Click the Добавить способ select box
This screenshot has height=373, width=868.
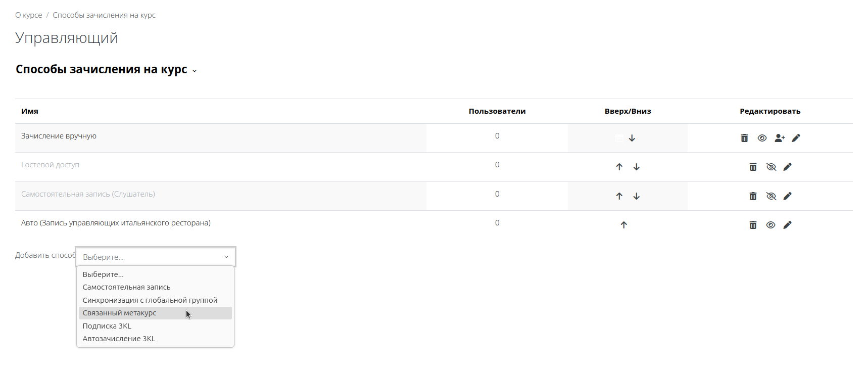click(155, 257)
